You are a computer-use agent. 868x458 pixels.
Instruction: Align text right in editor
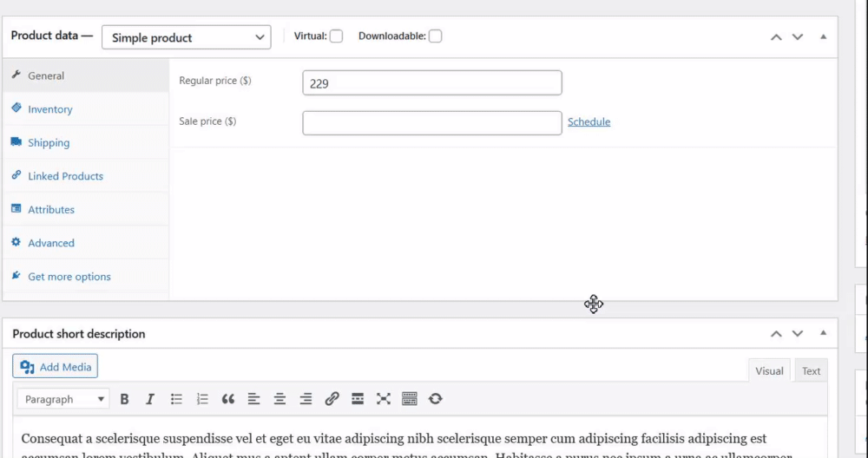pyautogui.click(x=306, y=399)
